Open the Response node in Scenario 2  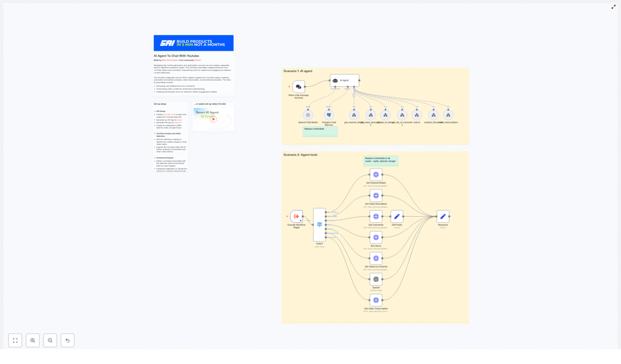443,217
